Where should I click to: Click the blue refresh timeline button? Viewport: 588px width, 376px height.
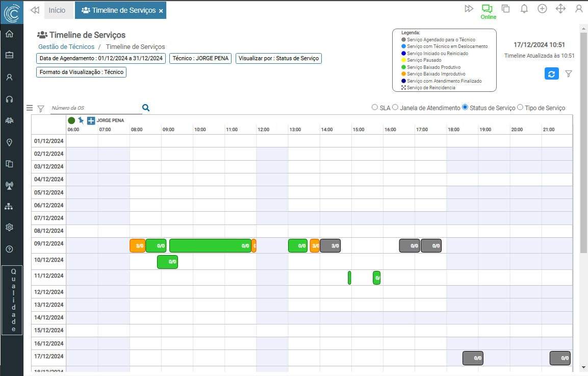551,74
